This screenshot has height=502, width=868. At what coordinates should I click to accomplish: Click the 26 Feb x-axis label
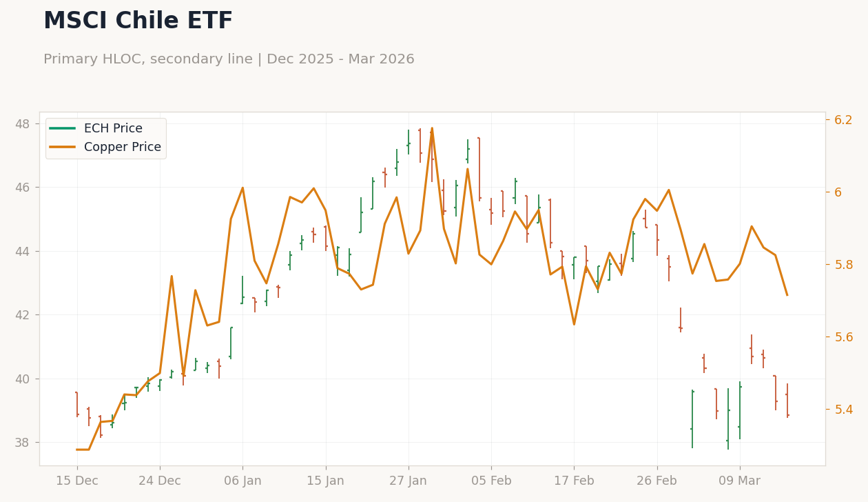pos(657,481)
